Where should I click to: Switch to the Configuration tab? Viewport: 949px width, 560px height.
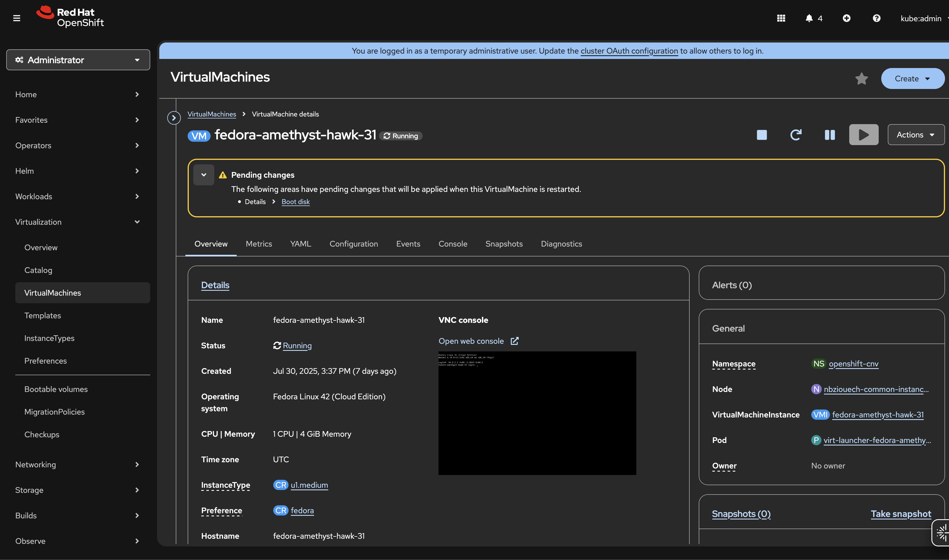pyautogui.click(x=353, y=244)
